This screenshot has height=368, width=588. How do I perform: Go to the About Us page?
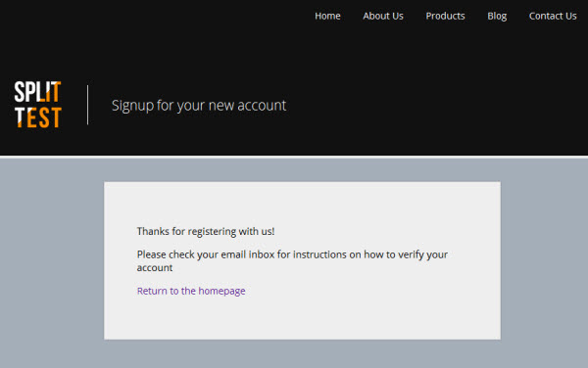coord(383,16)
